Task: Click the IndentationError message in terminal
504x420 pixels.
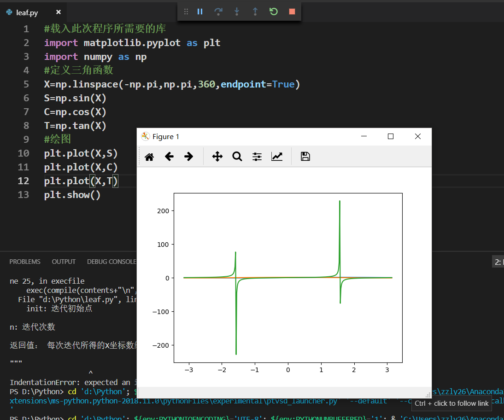Action: (x=73, y=382)
